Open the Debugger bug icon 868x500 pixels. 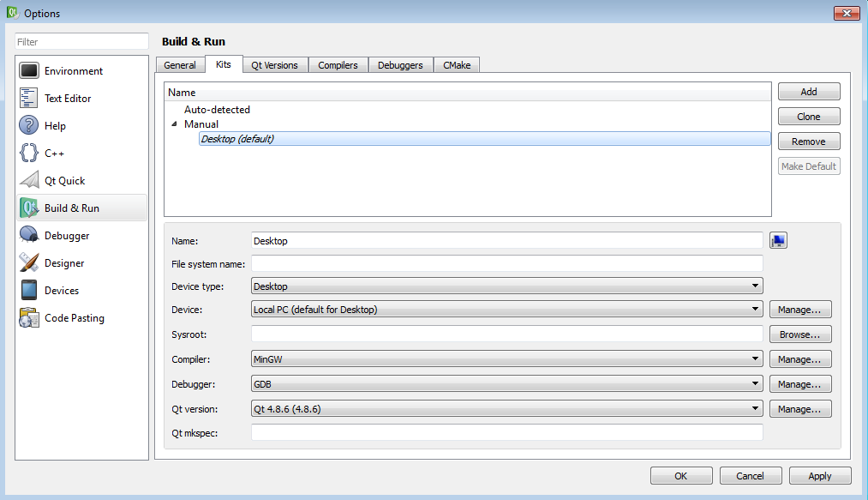coord(29,236)
